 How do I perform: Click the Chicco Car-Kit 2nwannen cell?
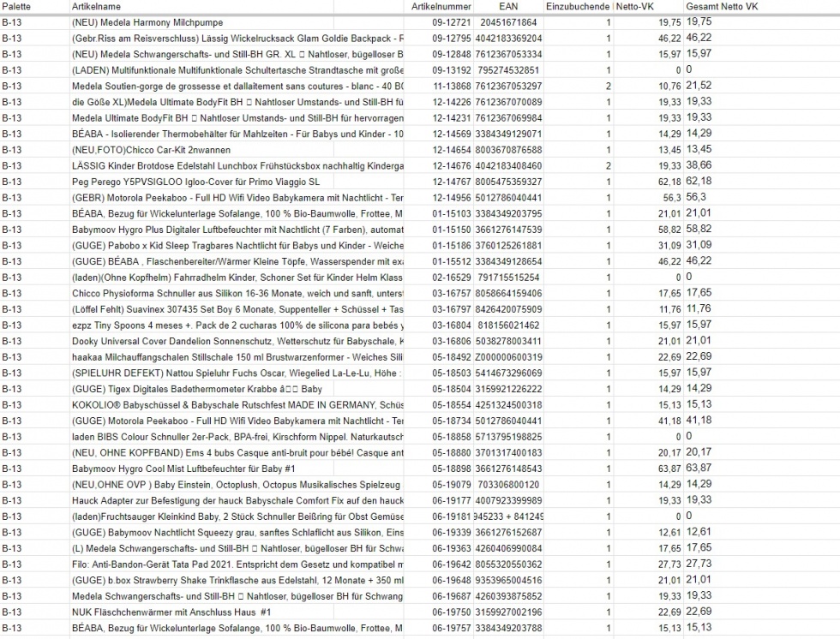pyautogui.click(x=202, y=150)
